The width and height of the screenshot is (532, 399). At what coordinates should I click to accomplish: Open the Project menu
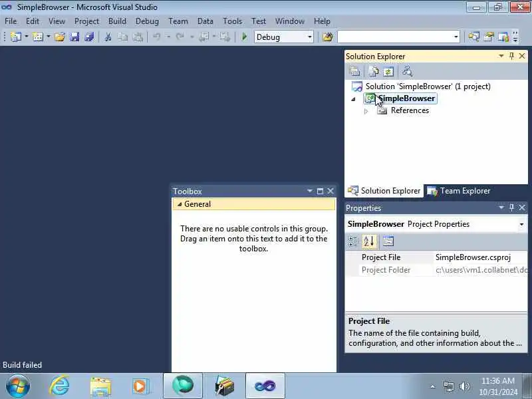pyautogui.click(x=87, y=21)
